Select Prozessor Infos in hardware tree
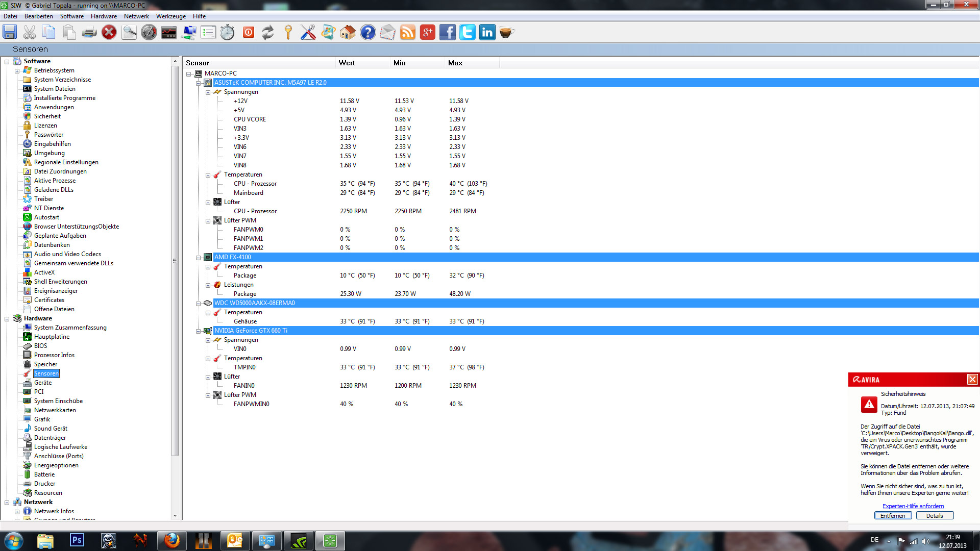This screenshot has height=551, width=980. (x=54, y=355)
